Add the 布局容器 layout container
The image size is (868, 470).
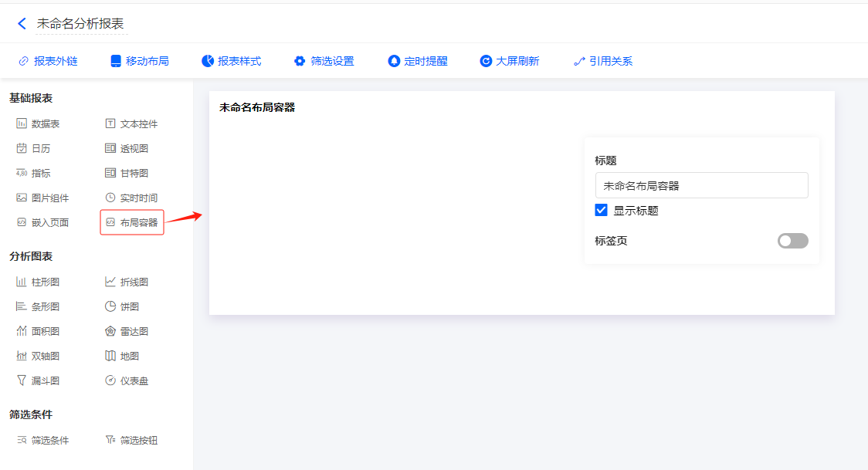[132, 222]
